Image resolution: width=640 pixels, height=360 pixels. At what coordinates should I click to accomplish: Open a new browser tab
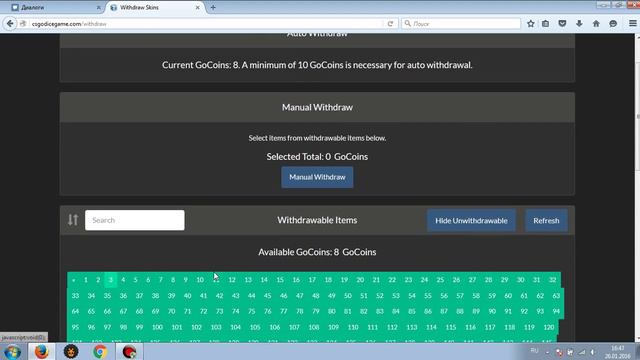coord(213,7)
